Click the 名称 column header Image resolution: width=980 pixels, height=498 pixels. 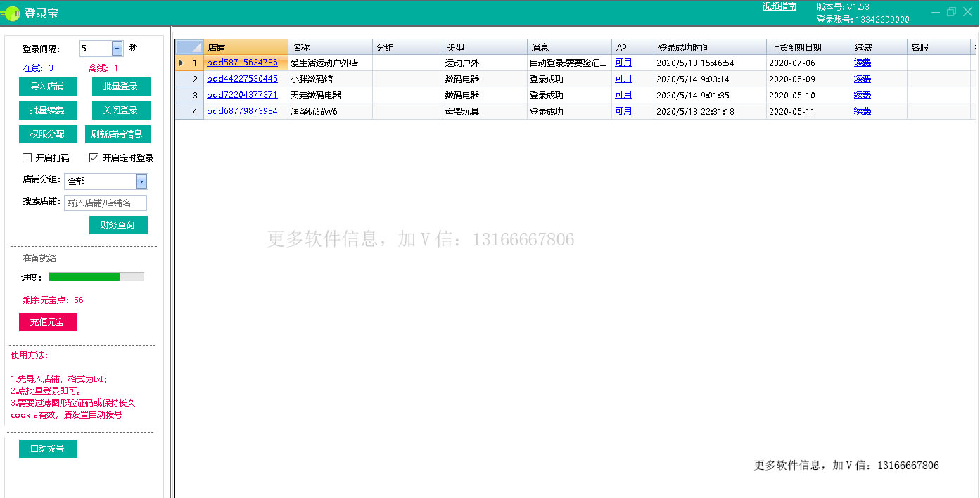pos(330,47)
